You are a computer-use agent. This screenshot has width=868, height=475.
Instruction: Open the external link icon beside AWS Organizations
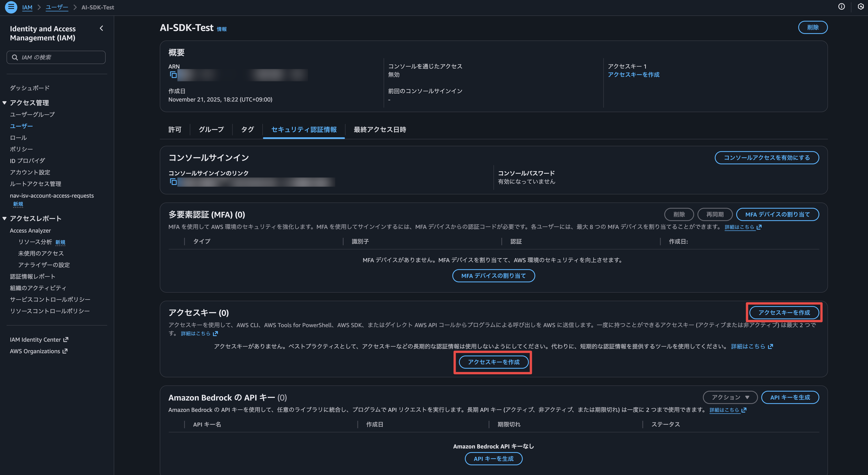[x=65, y=351]
